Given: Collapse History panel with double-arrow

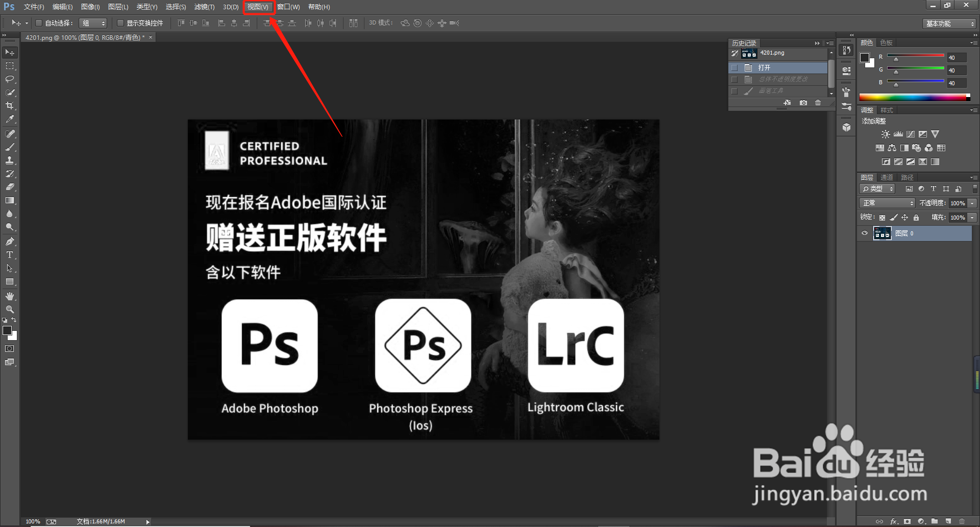Looking at the screenshot, I should coord(817,43).
